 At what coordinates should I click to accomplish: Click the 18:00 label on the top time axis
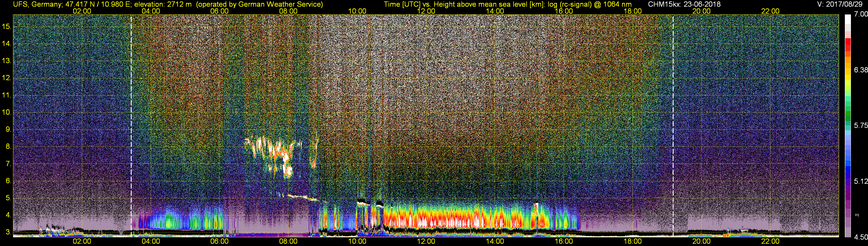(x=632, y=11)
